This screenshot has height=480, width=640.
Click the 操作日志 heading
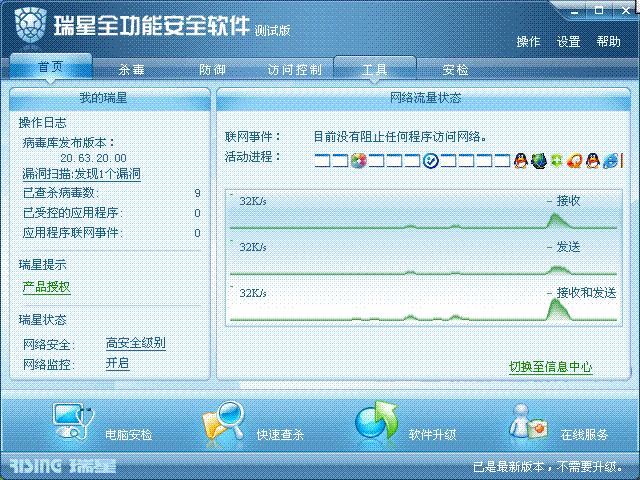pos(42,123)
